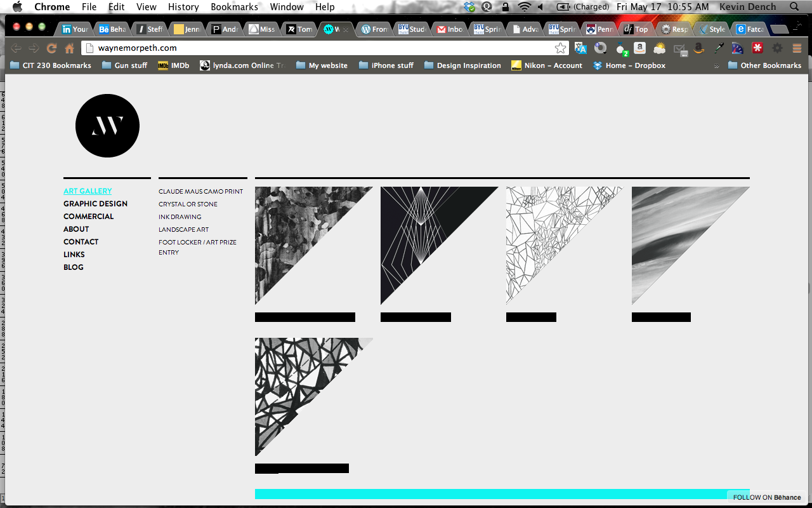Activate the eyedropper color picker extension
This screenshot has width=812, height=508.
719,48
